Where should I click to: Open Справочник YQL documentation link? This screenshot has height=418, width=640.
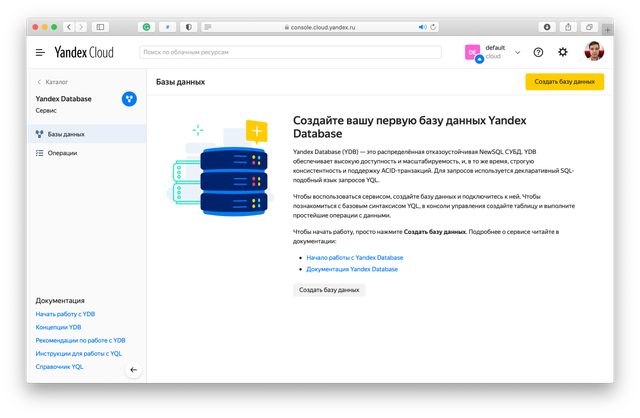click(x=59, y=367)
